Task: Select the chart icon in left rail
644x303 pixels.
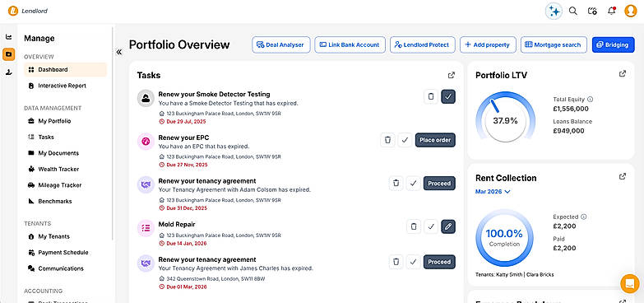Action: 8,37
